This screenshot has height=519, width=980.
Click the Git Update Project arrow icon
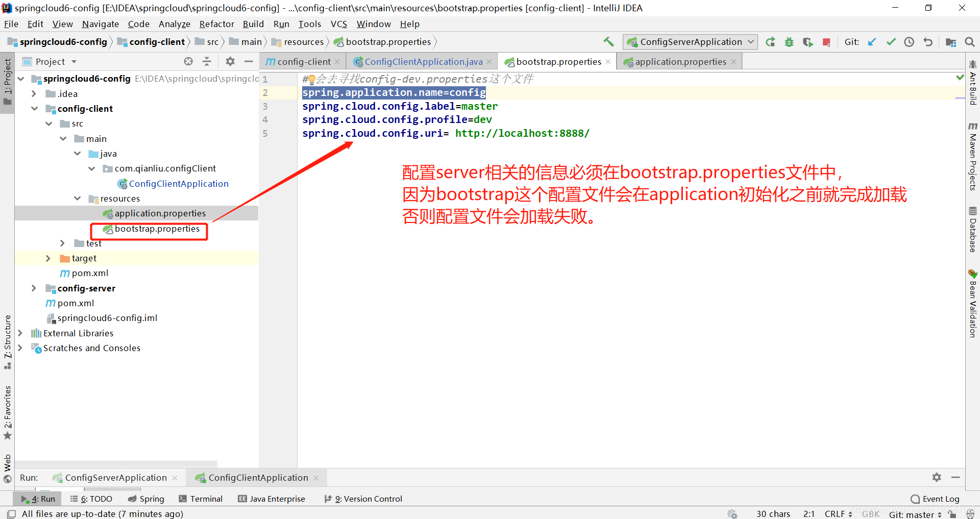[872, 42]
